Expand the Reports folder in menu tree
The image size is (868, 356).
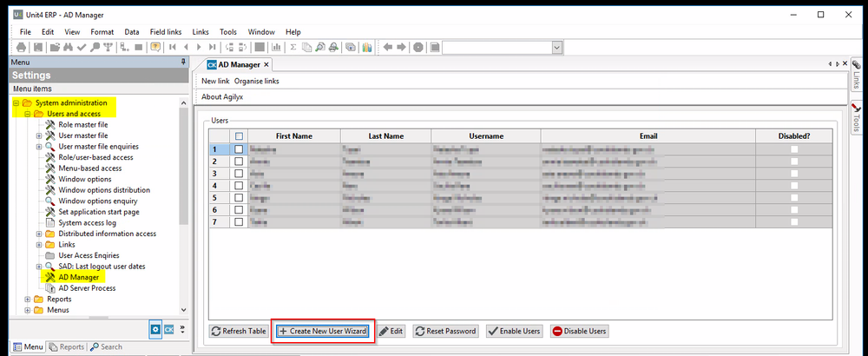(x=28, y=300)
